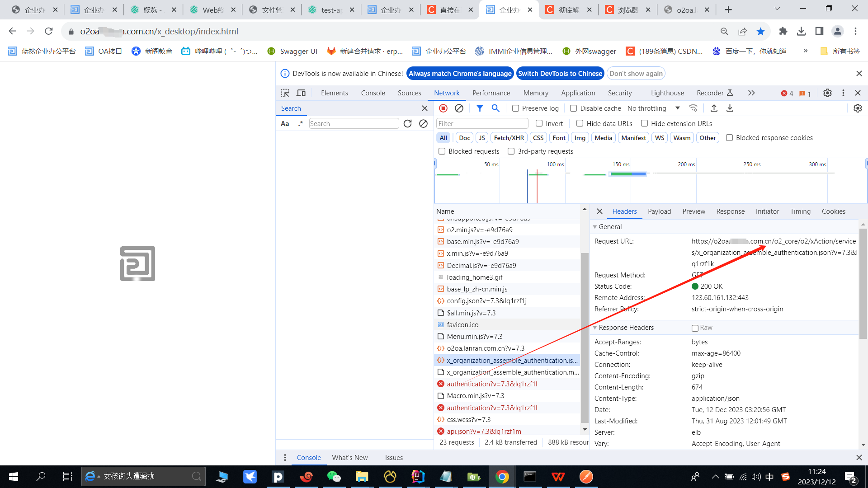The image size is (868, 488).
Task: Click the stop recording network log icon
Action: tap(443, 108)
